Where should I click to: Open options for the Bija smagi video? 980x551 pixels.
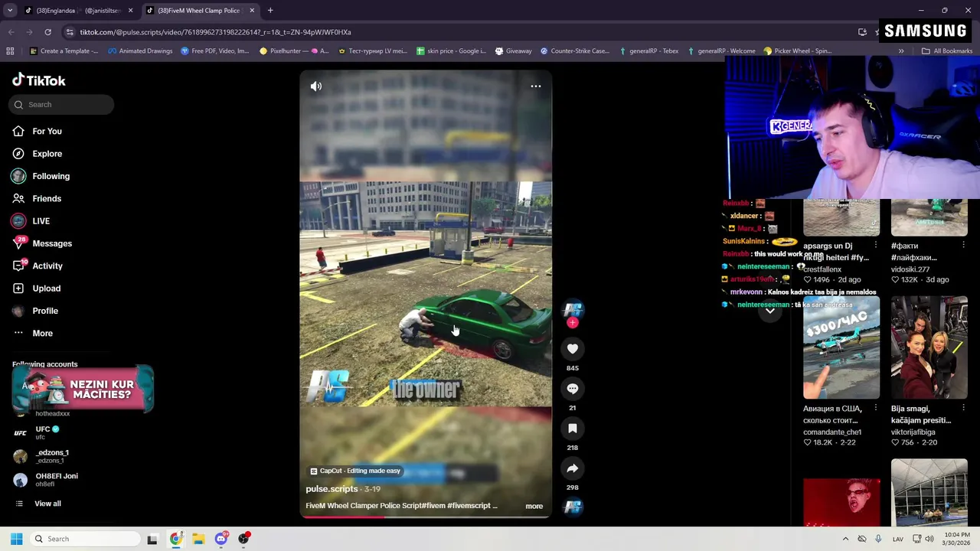pyautogui.click(x=963, y=409)
